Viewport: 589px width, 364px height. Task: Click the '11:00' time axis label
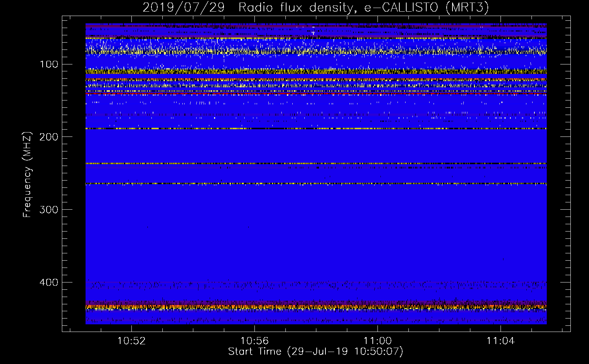[x=377, y=341]
